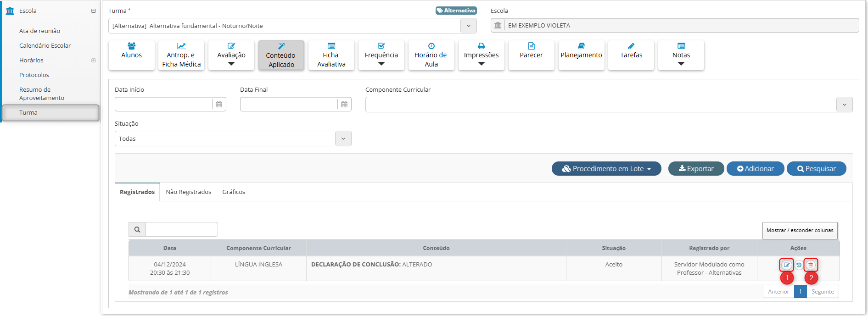Open Ficha Avaliativa tab
Viewport: 868px width, 316px height.
tap(331, 55)
